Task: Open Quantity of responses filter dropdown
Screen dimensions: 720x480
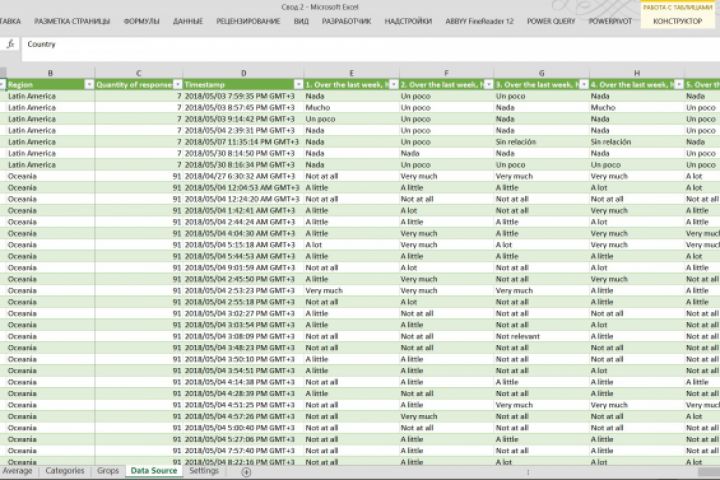Action: 179,85
